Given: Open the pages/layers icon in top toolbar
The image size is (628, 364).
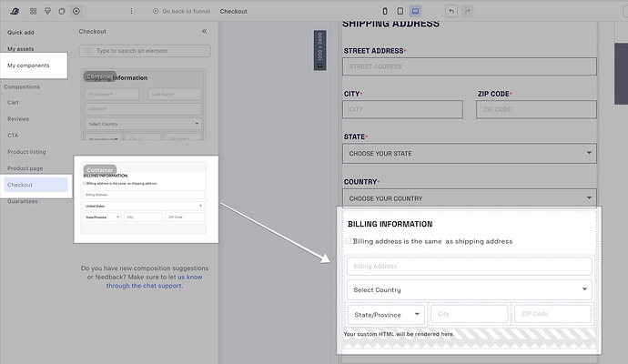Looking at the screenshot, I should pos(62,11).
